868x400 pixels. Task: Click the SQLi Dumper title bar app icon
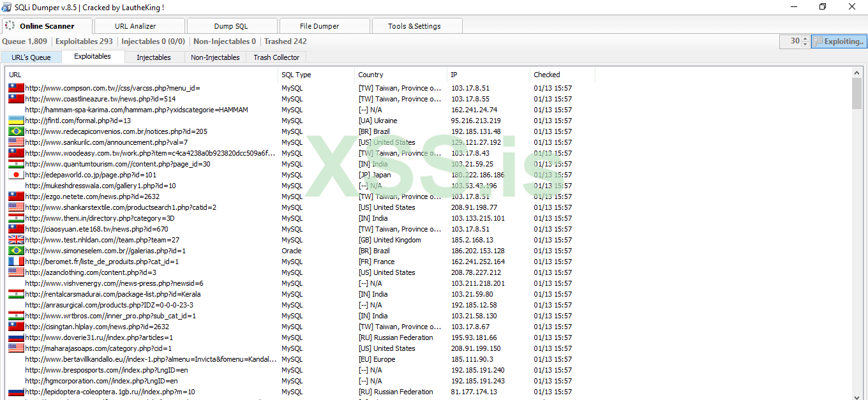coord(6,7)
